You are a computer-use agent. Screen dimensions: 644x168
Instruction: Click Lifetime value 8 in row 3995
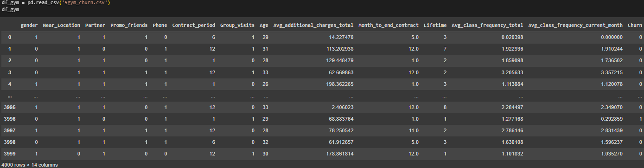point(445,108)
